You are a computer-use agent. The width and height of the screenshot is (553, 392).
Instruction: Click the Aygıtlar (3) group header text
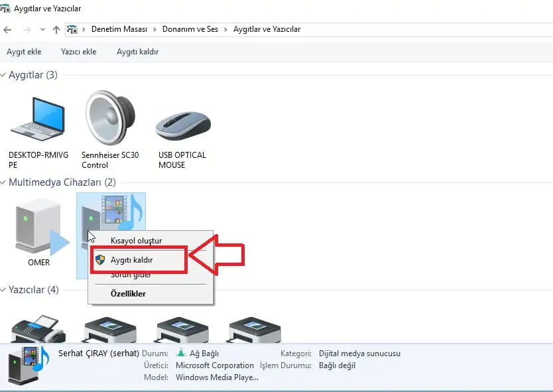pos(33,75)
